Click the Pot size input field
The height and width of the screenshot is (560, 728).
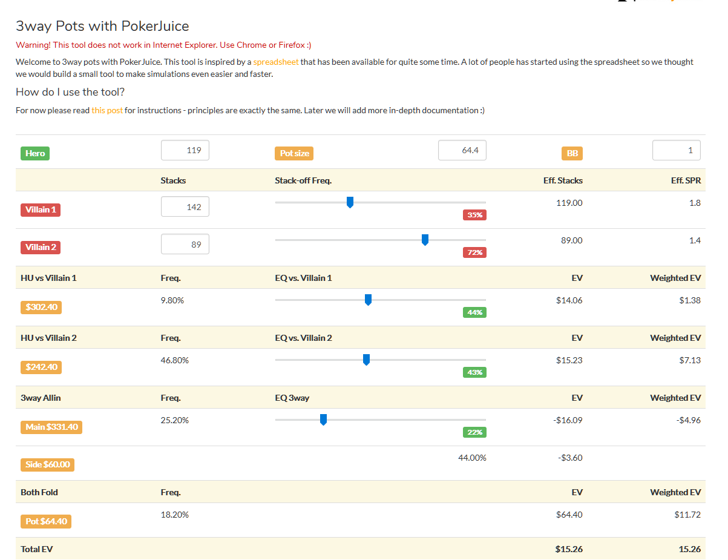(x=462, y=150)
